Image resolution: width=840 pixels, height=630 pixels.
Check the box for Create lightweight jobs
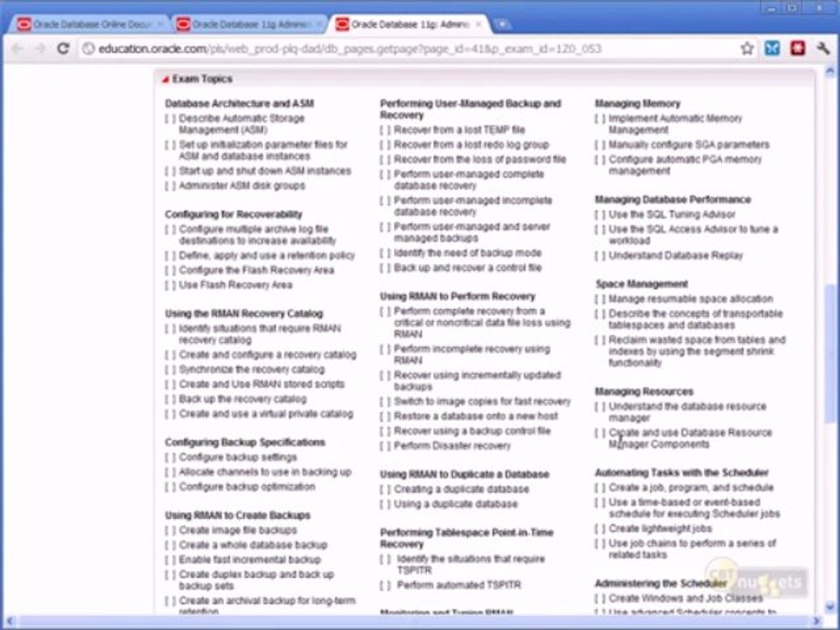(x=600, y=528)
